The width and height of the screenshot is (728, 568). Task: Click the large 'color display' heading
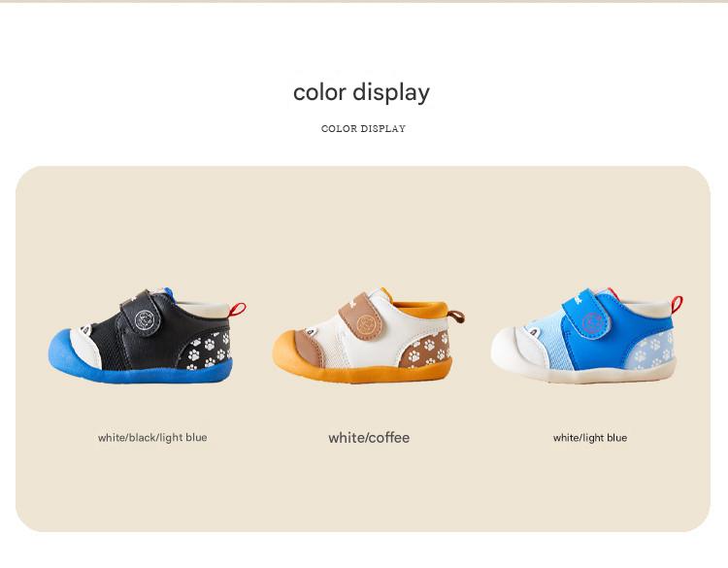click(x=361, y=92)
